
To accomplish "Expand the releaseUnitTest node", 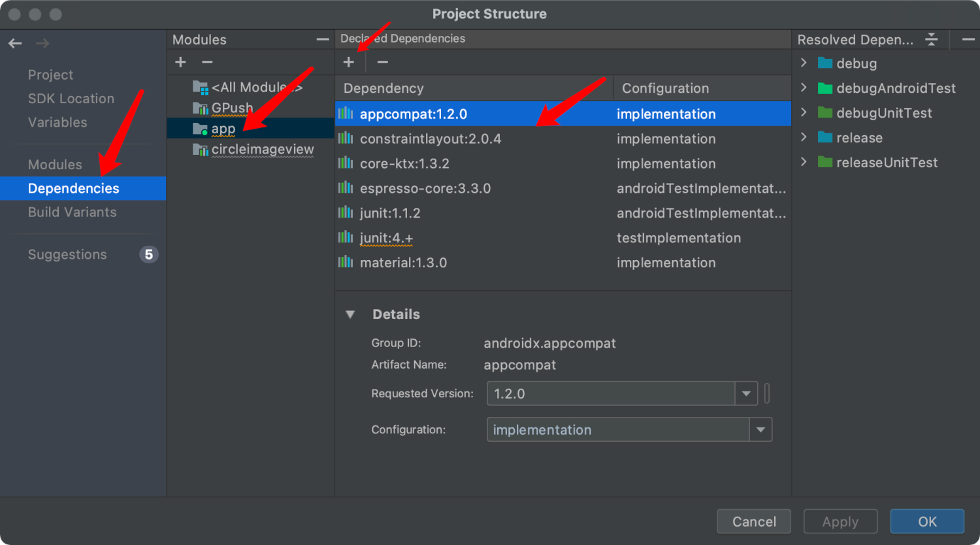I will (x=804, y=162).
